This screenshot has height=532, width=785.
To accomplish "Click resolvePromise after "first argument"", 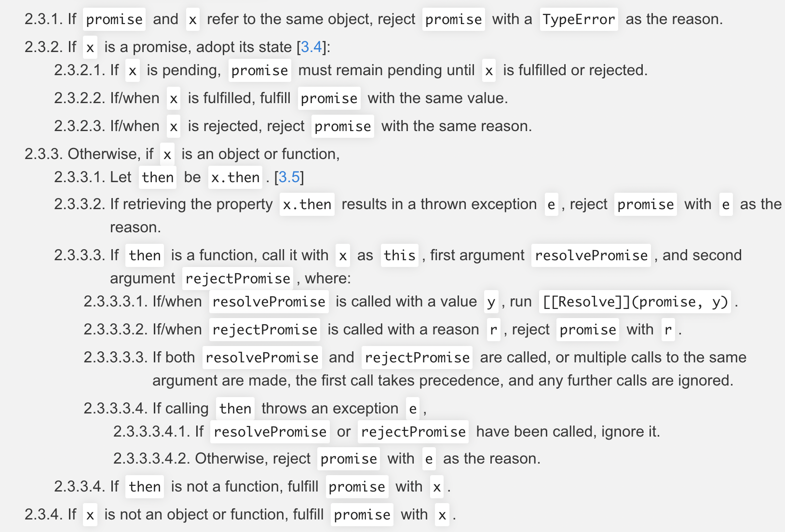I will [591, 255].
